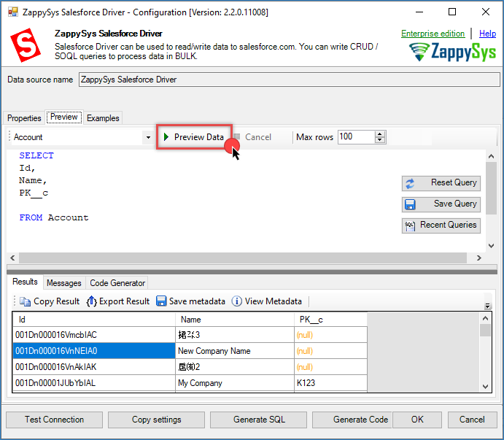The width and height of the screenshot is (504, 440).
Task: Click the Export Result icon
Action: [92, 301]
